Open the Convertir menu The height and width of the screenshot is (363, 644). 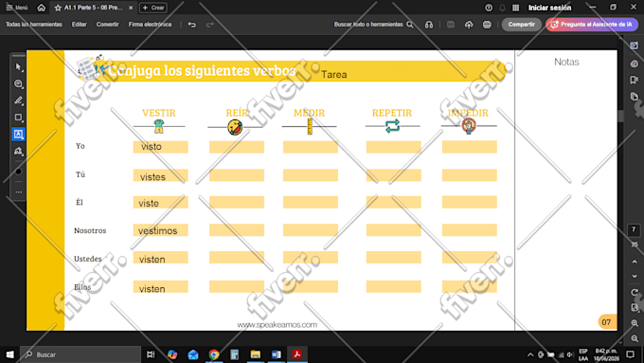pyautogui.click(x=108, y=25)
